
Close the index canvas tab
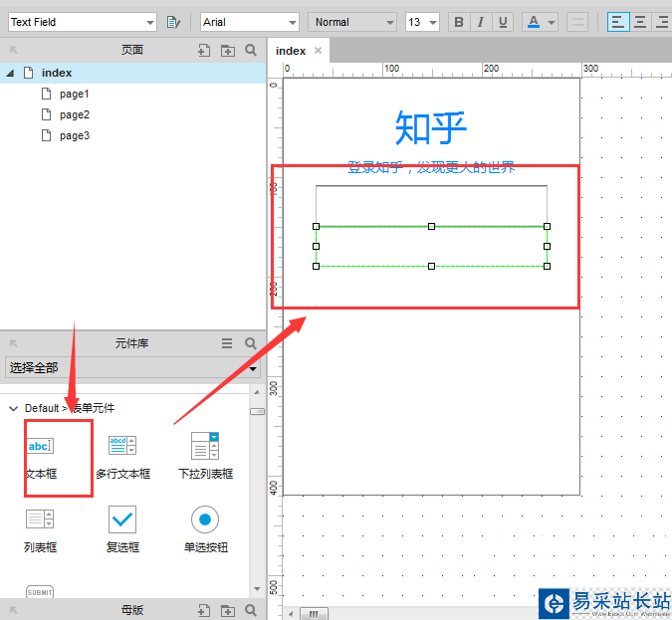tap(318, 51)
